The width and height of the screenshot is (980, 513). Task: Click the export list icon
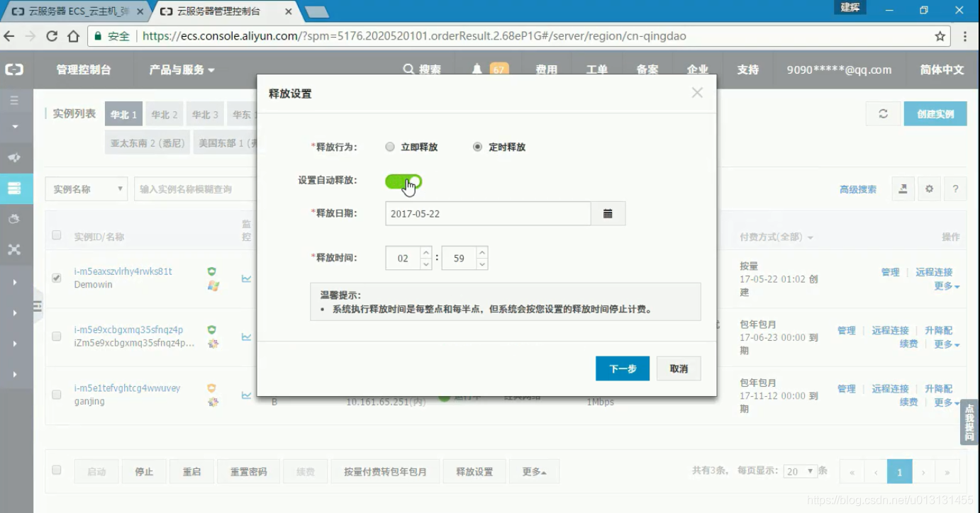(x=903, y=188)
